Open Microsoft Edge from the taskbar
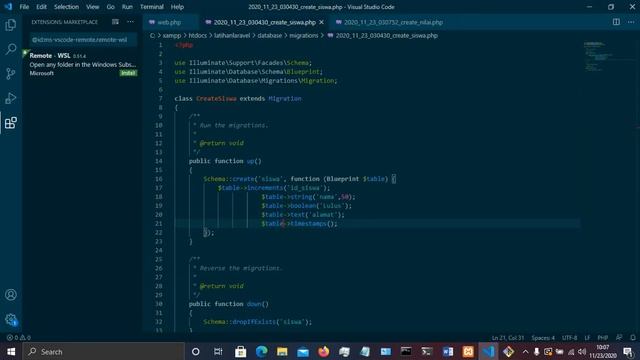640x360 pixels. point(261,351)
